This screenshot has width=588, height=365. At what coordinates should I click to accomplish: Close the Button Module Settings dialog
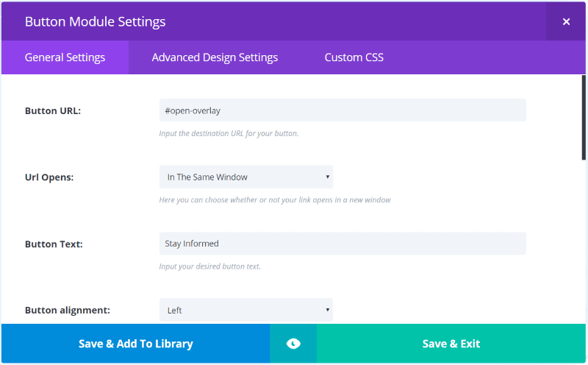pyautogui.click(x=566, y=21)
